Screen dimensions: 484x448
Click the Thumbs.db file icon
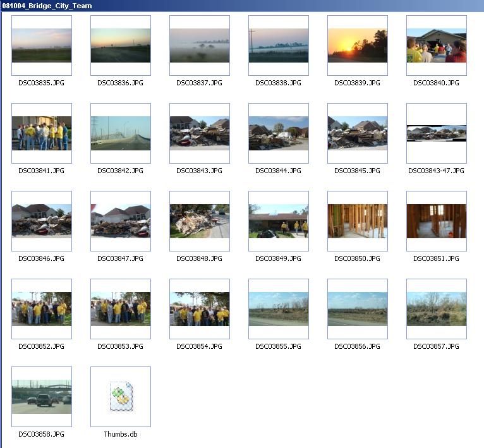pos(121,396)
